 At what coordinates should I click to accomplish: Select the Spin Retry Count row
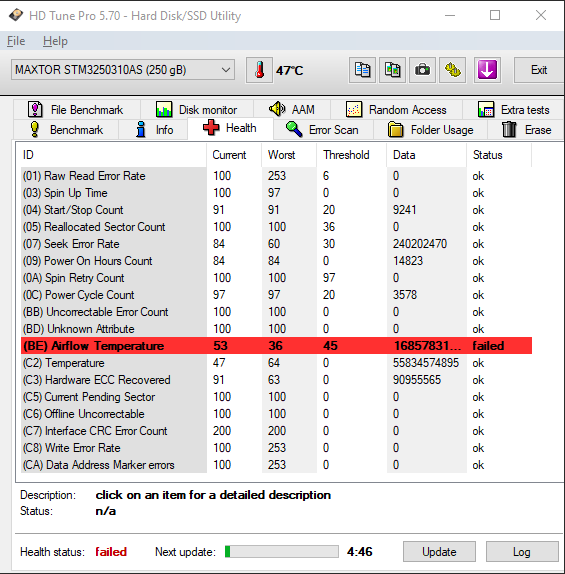276,278
